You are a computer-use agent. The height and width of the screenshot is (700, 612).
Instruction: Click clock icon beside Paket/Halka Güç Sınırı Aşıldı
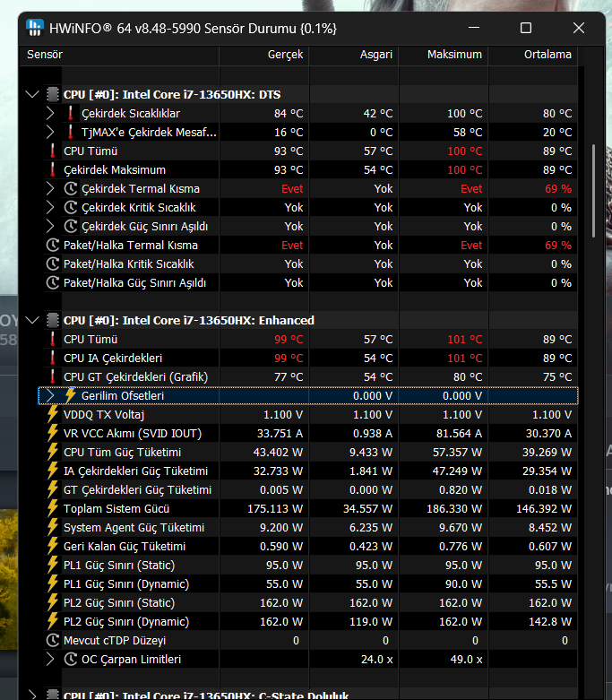click(x=53, y=282)
